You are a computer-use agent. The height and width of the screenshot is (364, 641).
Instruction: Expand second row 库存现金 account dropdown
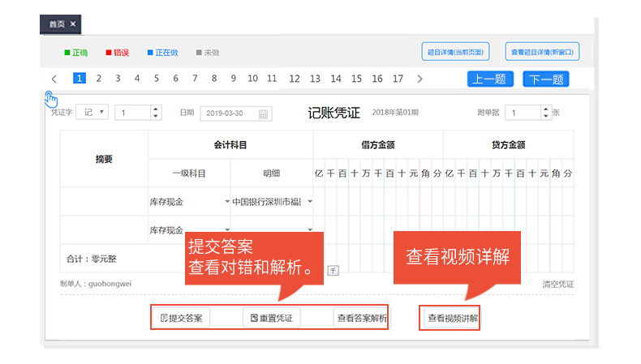tap(227, 229)
